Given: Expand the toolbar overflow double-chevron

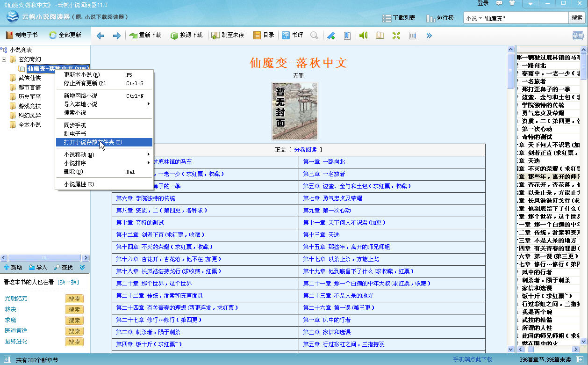Looking at the screenshot, I should pyautogui.click(x=429, y=36).
